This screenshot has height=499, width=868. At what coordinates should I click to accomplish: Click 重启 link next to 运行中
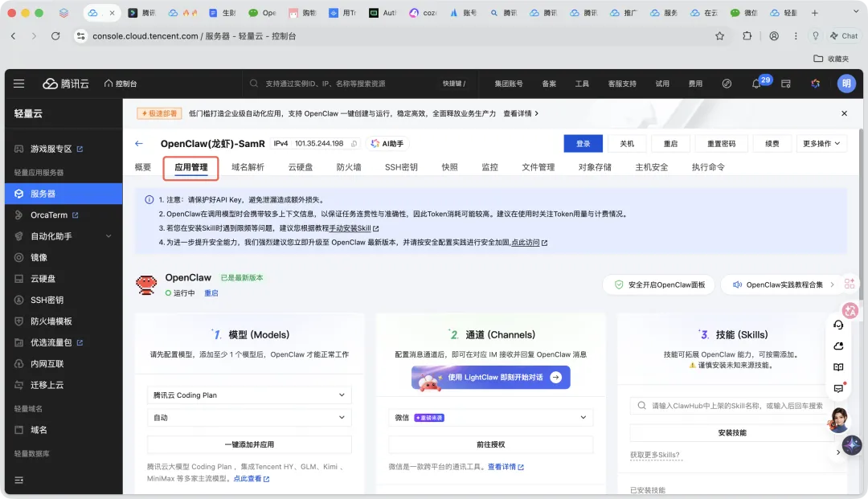click(211, 293)
